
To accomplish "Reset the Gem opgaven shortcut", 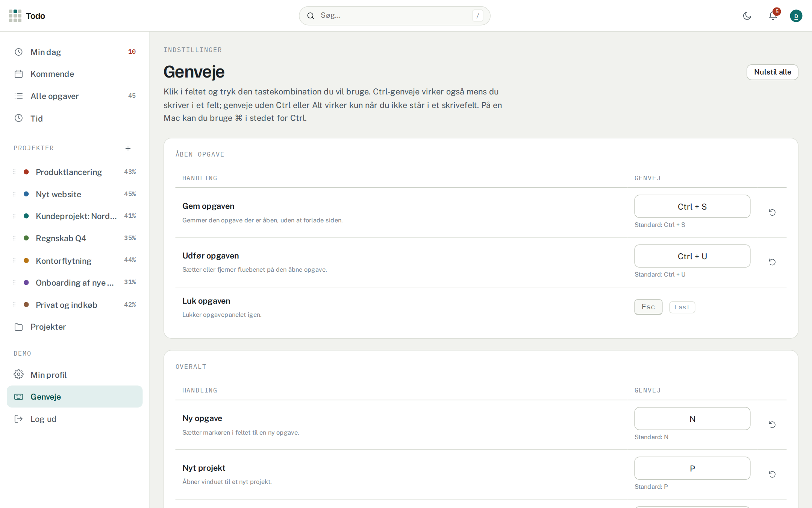I will tap(772, 212).
